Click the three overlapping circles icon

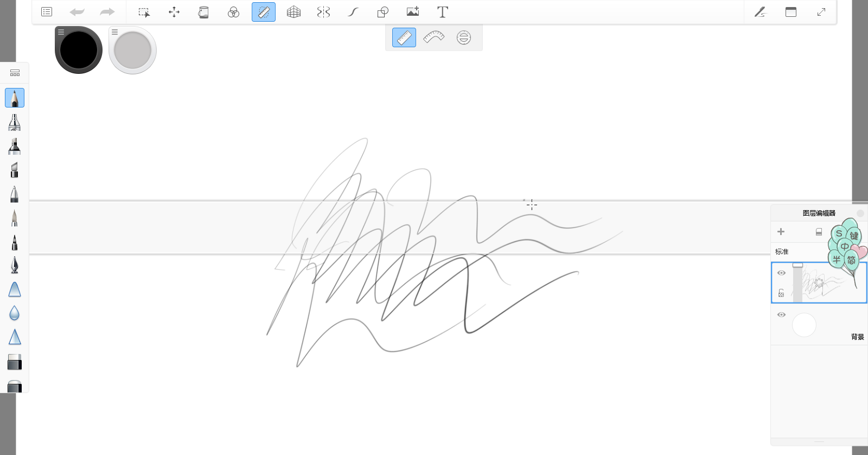(233, 12)
